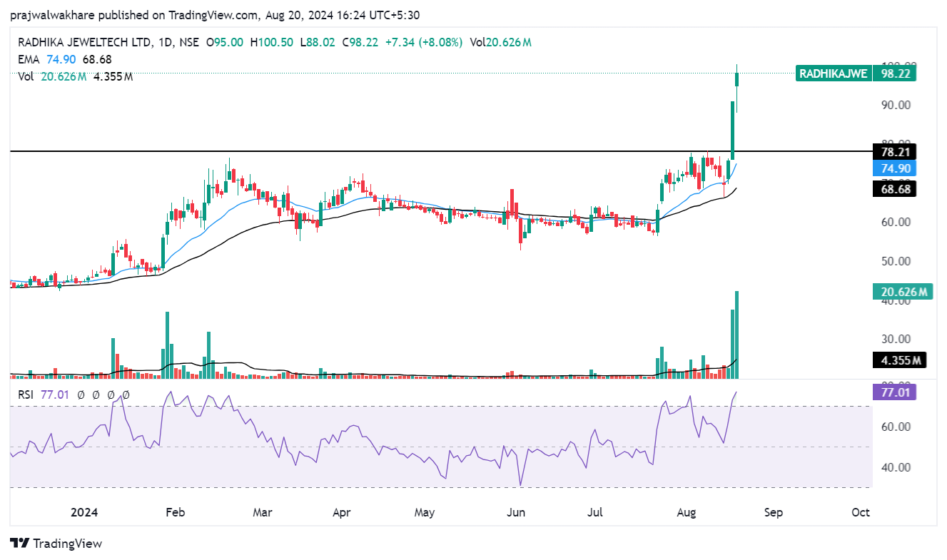This screenshot has height=560, width=947.
Task: Click the green 20.626M volume axis label
Action: coord(902,291)
